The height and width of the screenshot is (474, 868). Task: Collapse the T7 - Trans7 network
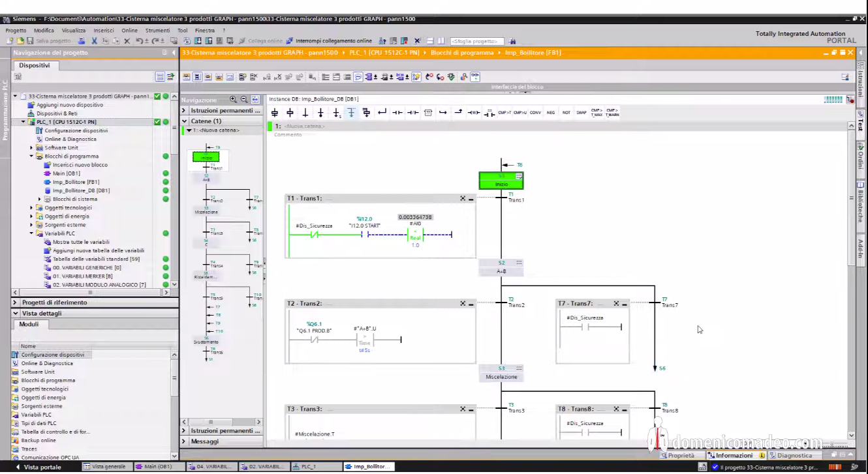(x=626, y=303)
